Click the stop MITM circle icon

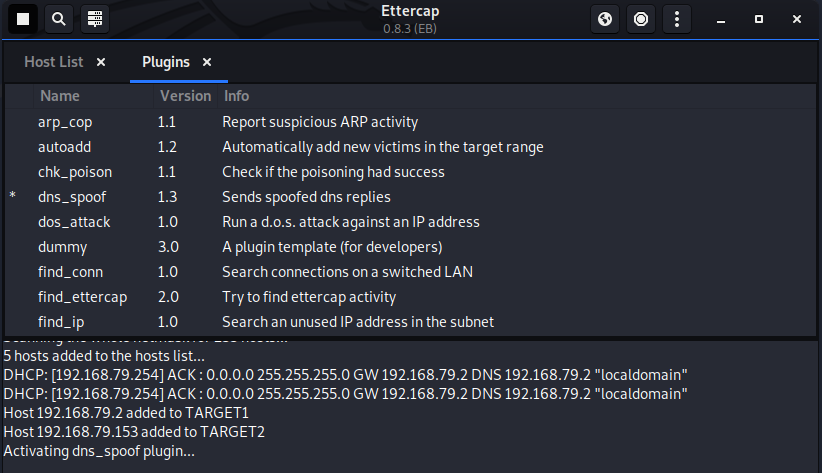pos(641,19)
